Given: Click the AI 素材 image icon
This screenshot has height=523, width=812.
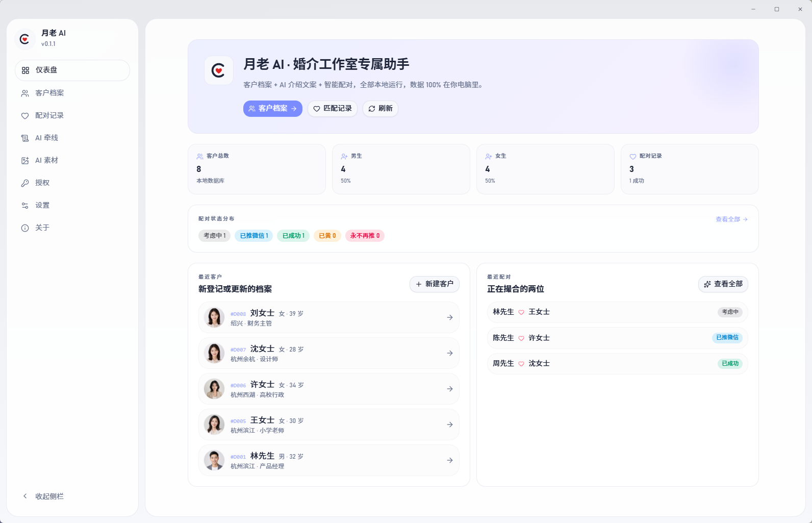Looking at the screenshot, I should point(25,161).
